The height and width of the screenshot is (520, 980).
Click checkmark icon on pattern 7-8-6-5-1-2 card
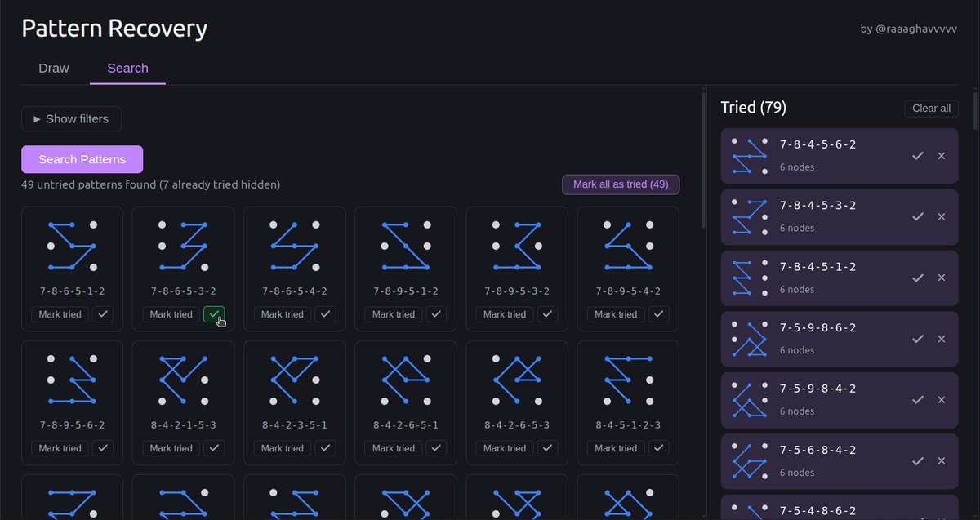coord(103,314)
